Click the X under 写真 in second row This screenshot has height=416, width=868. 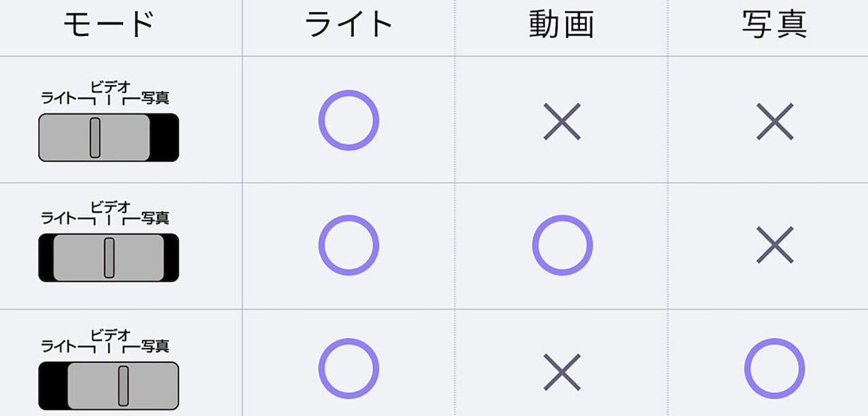[775, 245]
